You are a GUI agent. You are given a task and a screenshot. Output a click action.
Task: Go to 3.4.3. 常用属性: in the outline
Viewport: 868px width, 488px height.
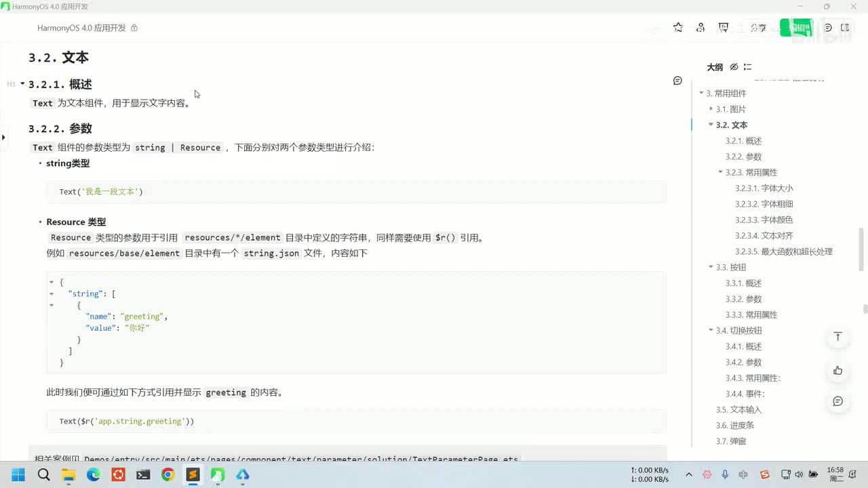pos(753,378)
